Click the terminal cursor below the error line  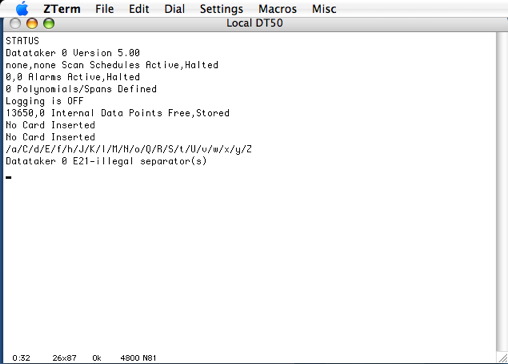[x=9, y=177]
